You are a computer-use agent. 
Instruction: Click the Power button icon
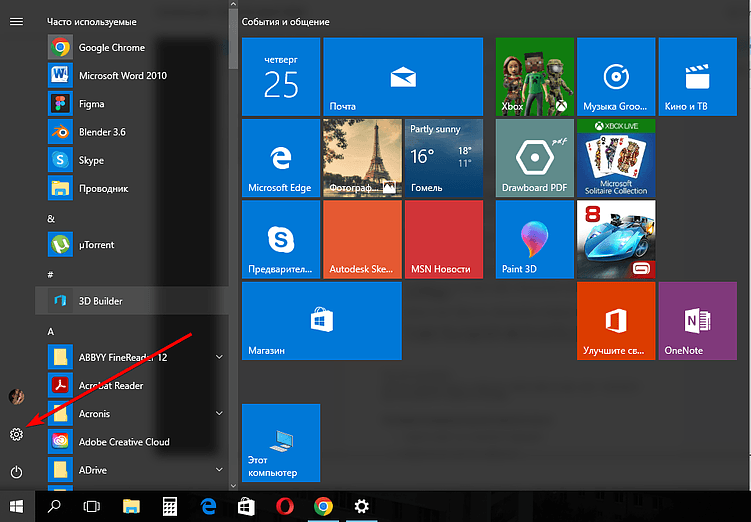click(16, 471)
